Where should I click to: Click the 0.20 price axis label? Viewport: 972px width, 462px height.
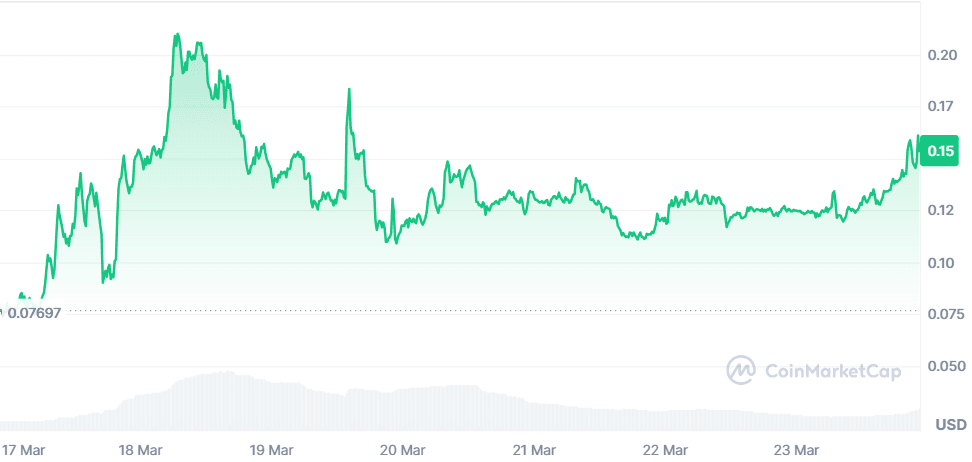942,55
